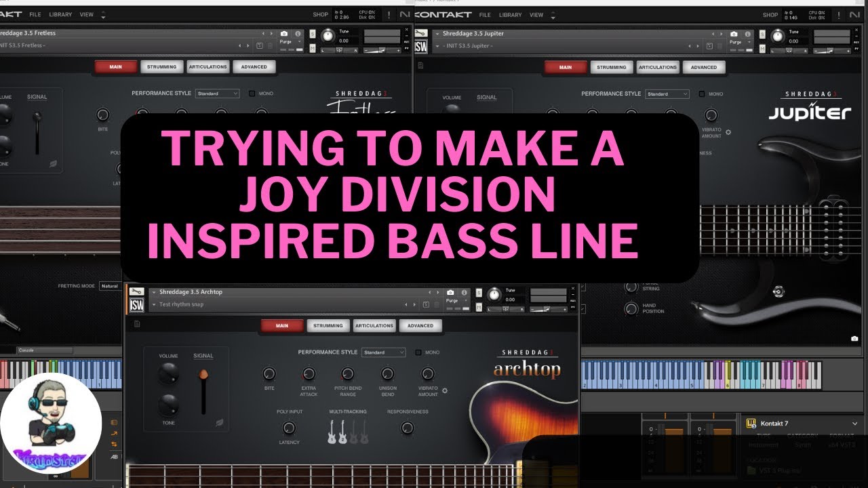Image resolution: width=868 pixels, height=488 pixels.
Task: Open Purge dropdown in Archtop header
Action: (x=458, y=300)
